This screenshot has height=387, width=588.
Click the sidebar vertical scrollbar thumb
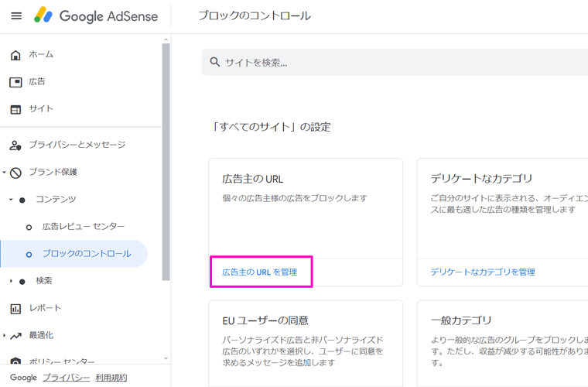click(x=166, y=162)
